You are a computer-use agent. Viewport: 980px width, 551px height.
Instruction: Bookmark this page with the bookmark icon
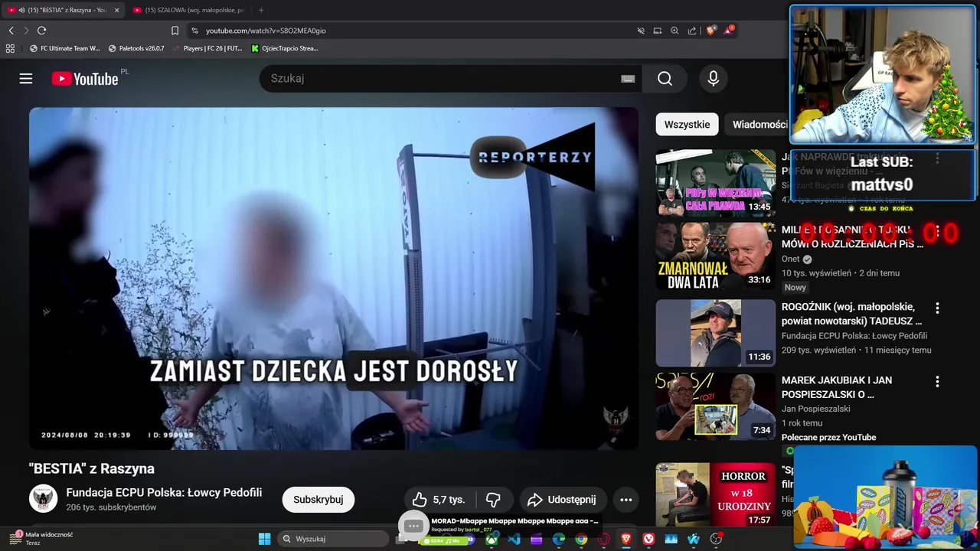[175, 31]
